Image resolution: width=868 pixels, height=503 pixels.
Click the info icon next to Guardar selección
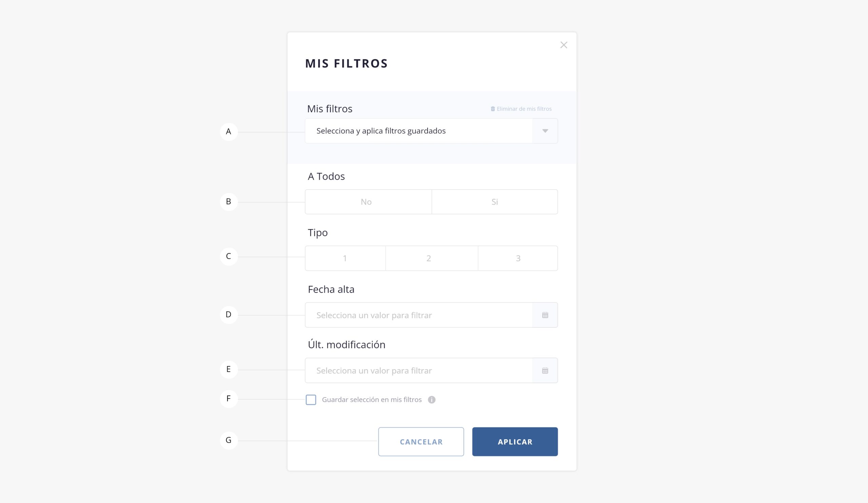click(x=432, y=400)
